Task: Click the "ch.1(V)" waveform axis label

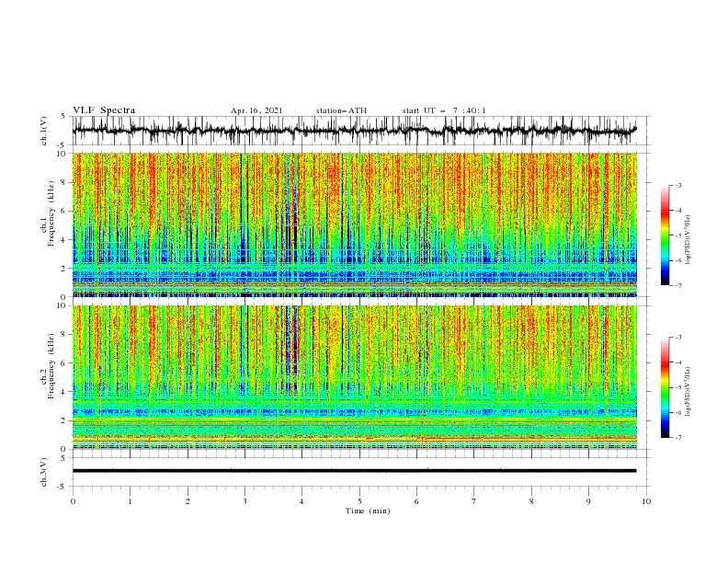Action: 44,131
